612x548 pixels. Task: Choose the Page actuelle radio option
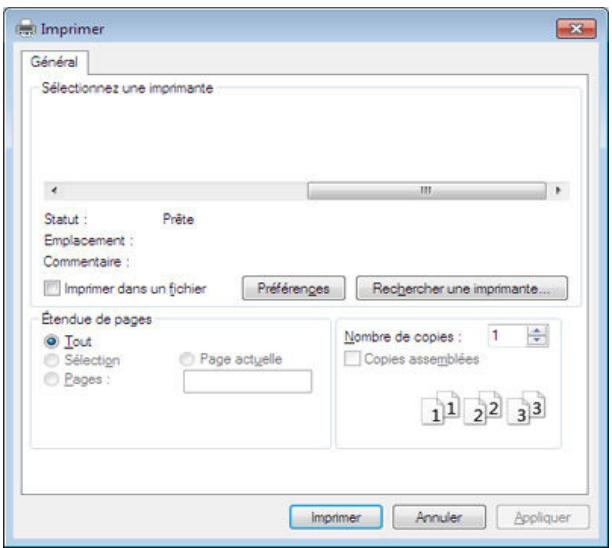(187, 359)
